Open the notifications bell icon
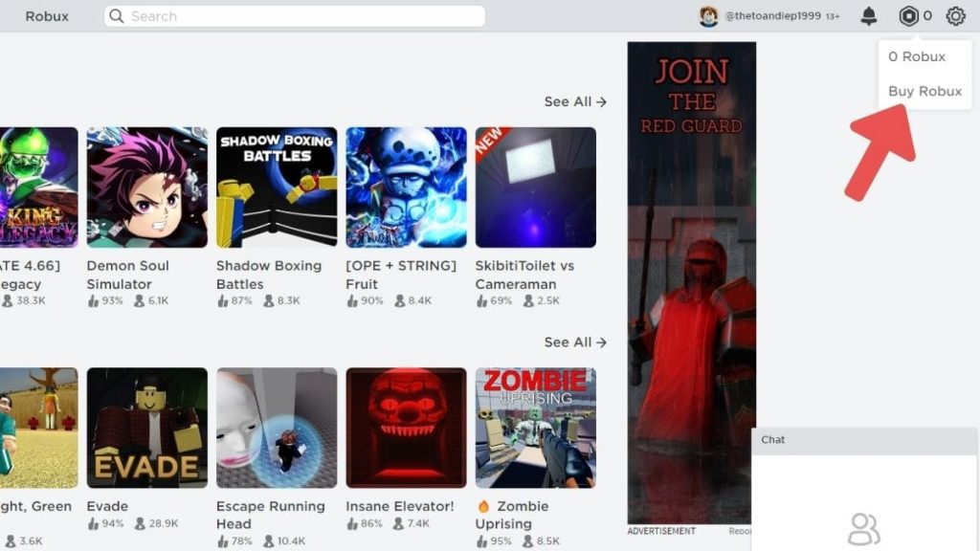The width and height of the screenshot is (980, 551). 869,16
